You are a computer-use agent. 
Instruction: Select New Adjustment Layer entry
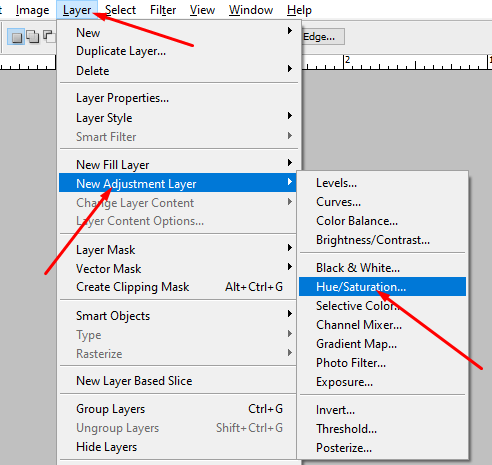click(178, 183)
